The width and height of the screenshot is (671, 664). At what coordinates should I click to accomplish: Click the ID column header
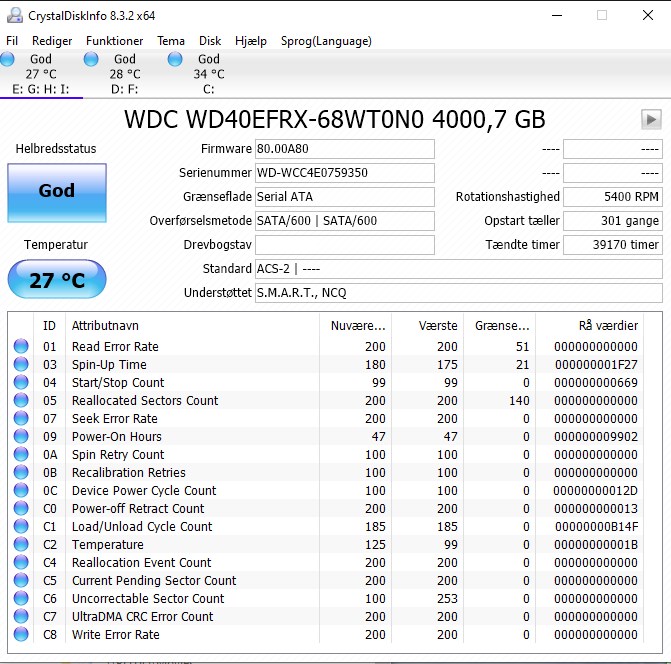click(x=49, y=326)
